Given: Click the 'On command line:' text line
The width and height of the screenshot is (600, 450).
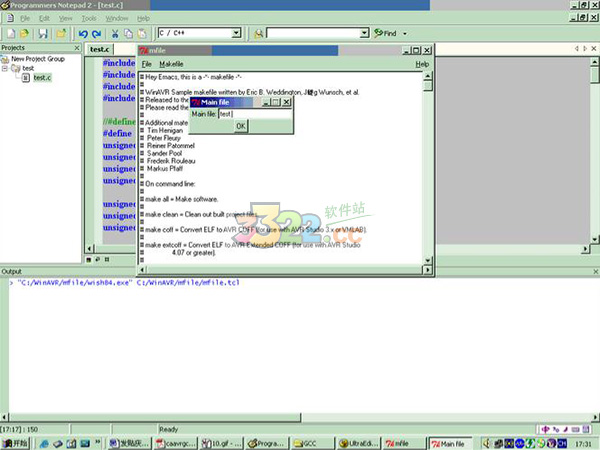Looking at the screenshot, I should pyautogui.click(x=170, y=184).
